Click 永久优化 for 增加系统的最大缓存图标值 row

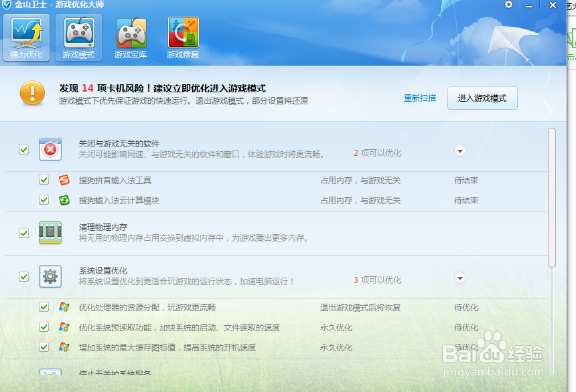tap(336, 347)
